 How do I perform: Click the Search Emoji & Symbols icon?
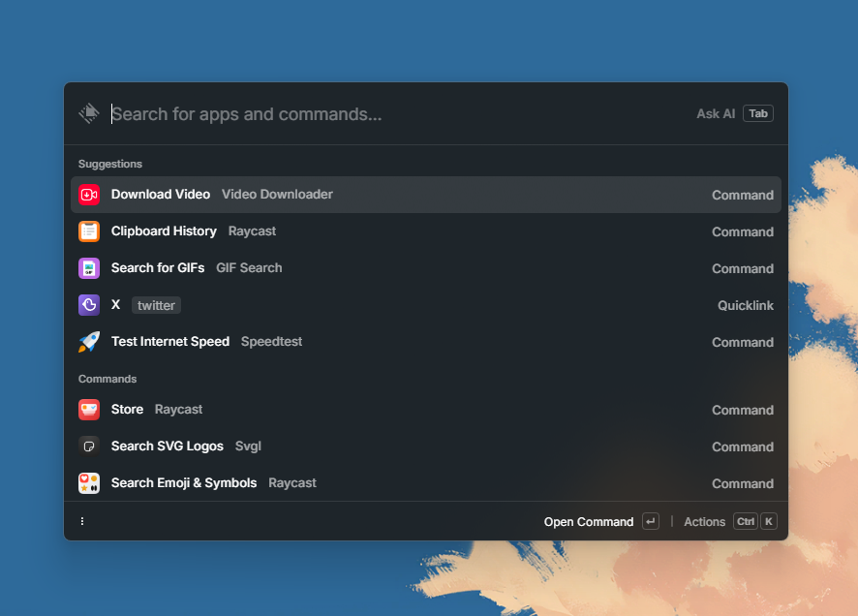coord(89,483)
